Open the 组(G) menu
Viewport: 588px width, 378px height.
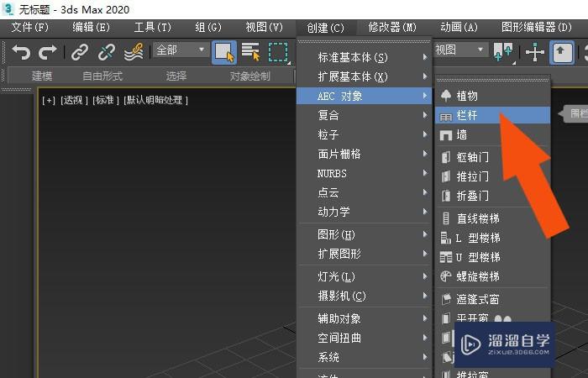pos(208,28)
